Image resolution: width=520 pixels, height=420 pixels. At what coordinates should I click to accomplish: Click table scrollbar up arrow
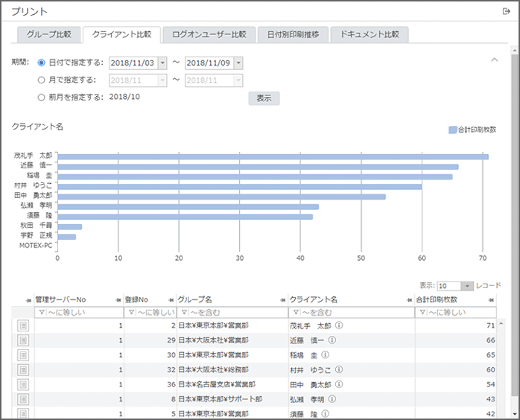501,323
